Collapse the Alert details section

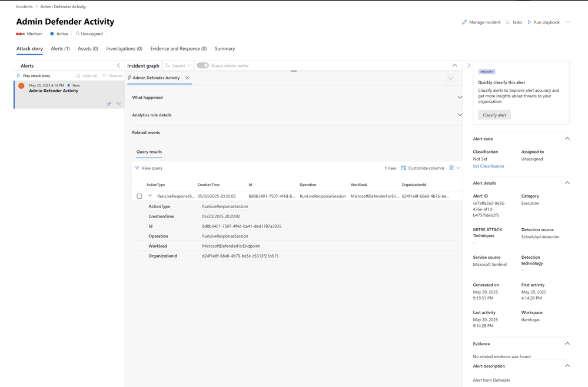pyautogui.click(x=567, y=183)
